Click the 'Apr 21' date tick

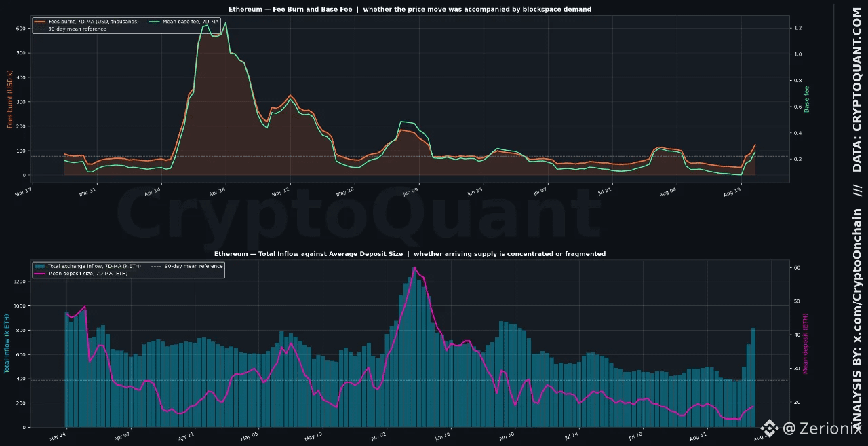[186, 437]
